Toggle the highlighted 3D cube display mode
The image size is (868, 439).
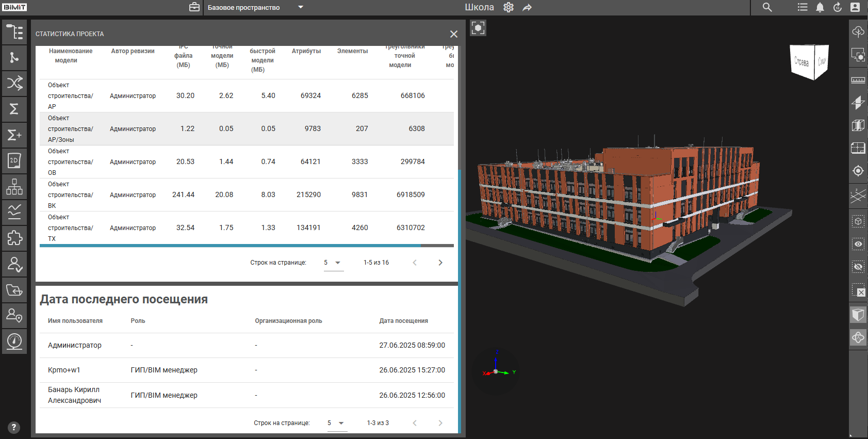point(858,315)
